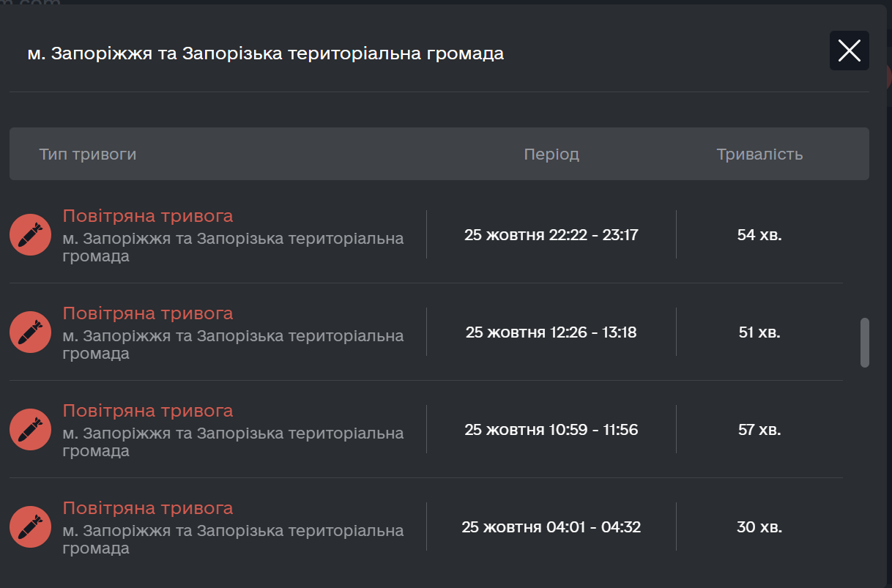Click the dialog title 'м. Запоріжжя та Запорізька територіальна громада'
Viewport: 892px width, 588px height.
265,53
